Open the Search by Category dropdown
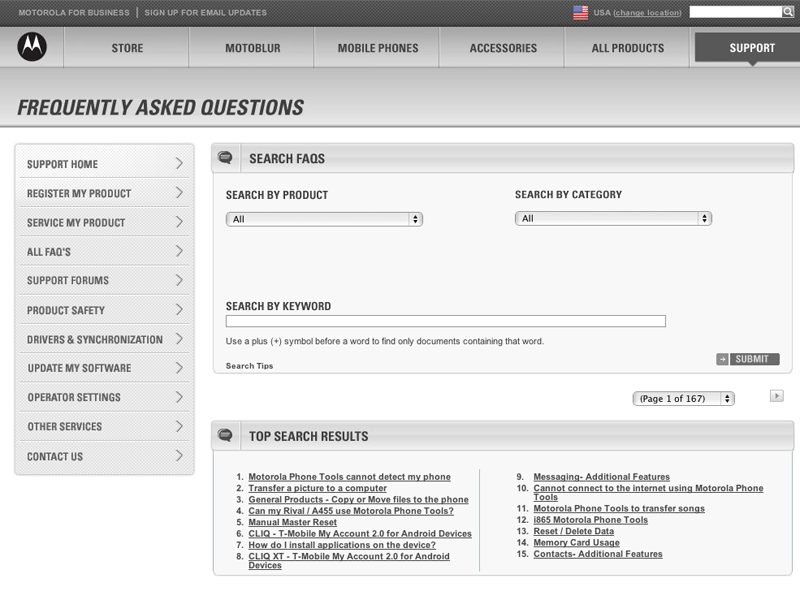800x600 pixels. click(613, 218)
